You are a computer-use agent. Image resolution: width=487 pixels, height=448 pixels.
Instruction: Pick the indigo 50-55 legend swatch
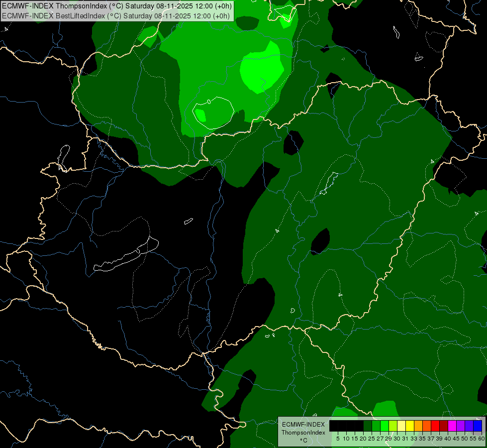[x=469, y=426]
